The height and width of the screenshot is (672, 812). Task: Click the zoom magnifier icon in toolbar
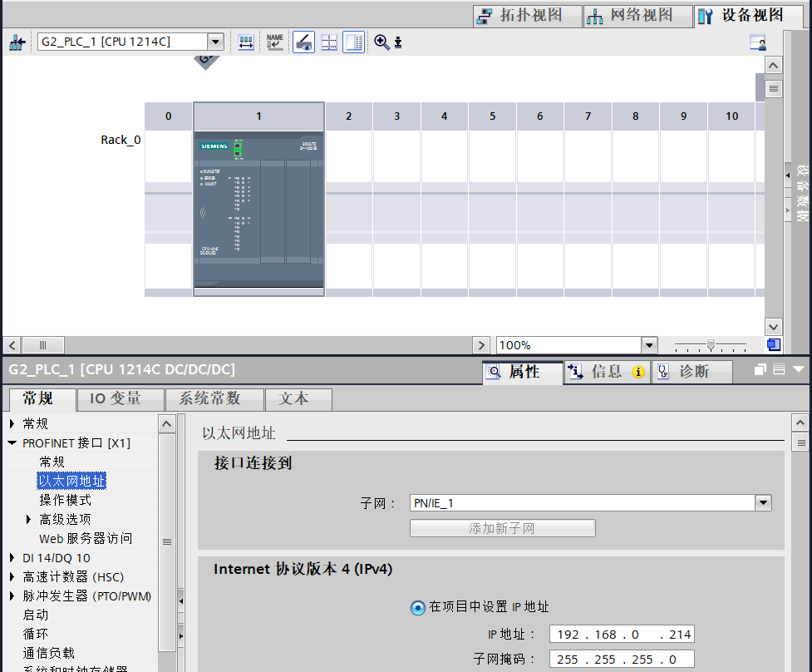(x=382, y=42)
